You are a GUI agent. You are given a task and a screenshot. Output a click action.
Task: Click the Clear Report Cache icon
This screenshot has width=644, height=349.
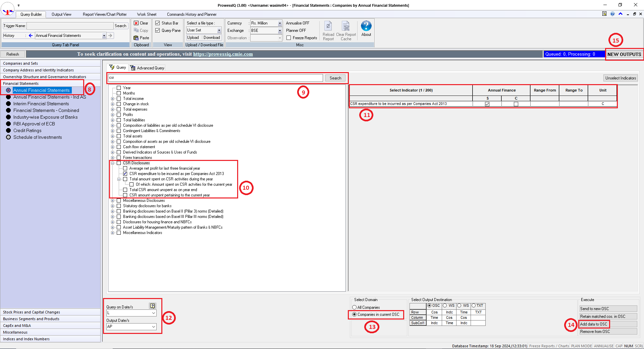coord(346,26)
